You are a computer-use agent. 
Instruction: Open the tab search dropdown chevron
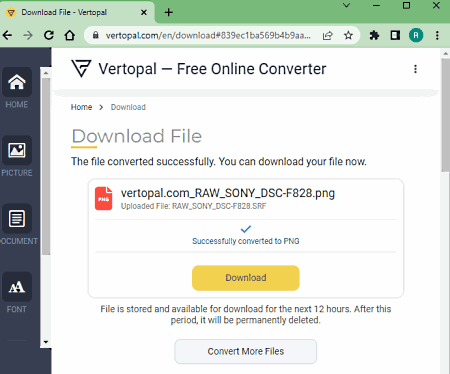pos(347,5)
